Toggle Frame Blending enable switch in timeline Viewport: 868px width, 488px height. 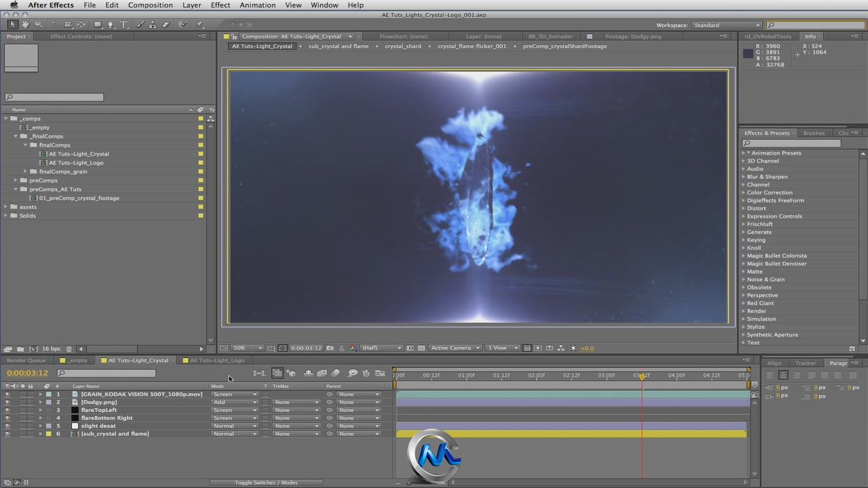tap(322, 373)
